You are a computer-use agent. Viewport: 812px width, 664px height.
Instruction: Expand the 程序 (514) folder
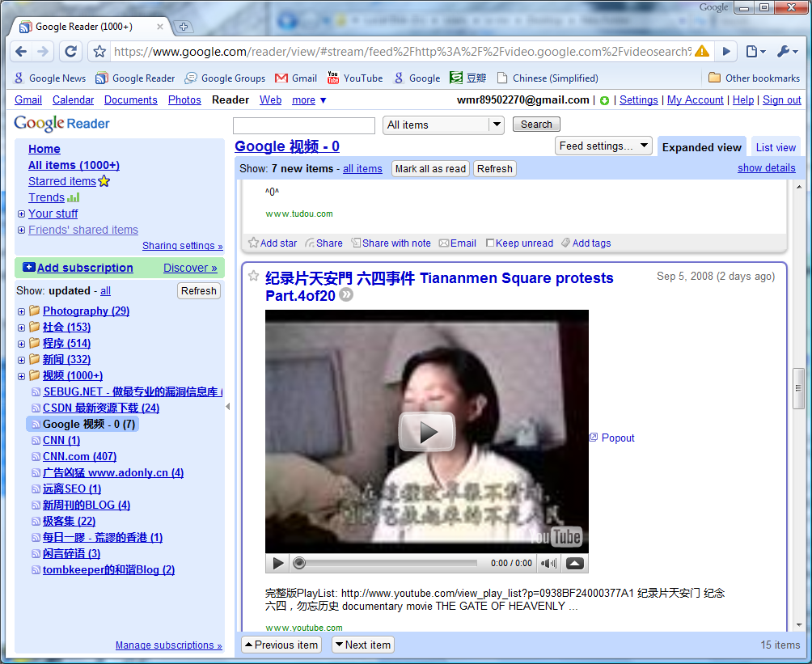(21, 344)
